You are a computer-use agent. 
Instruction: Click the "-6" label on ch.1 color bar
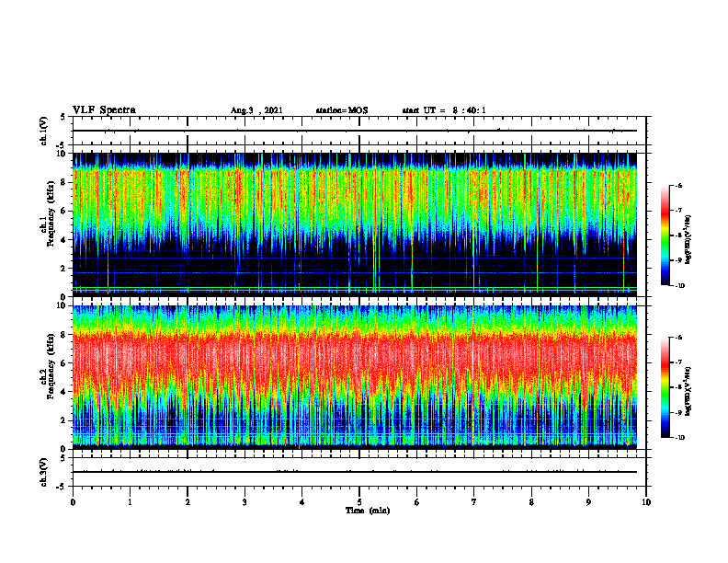click(x=678, y=185)
